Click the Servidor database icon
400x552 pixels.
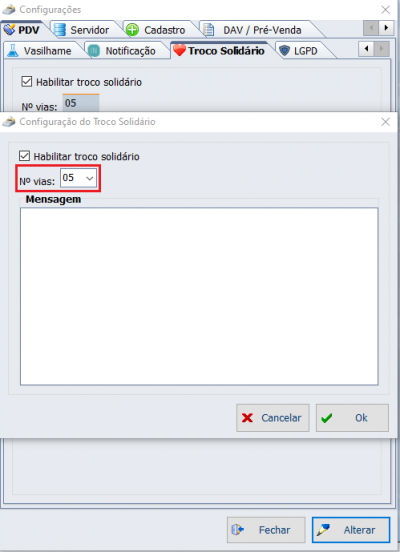click(x=60, y=30)
